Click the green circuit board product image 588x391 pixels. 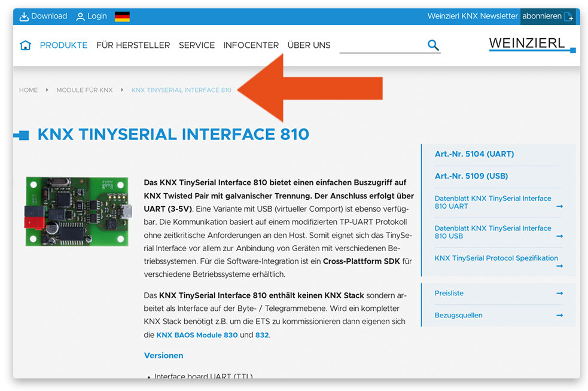77,212
